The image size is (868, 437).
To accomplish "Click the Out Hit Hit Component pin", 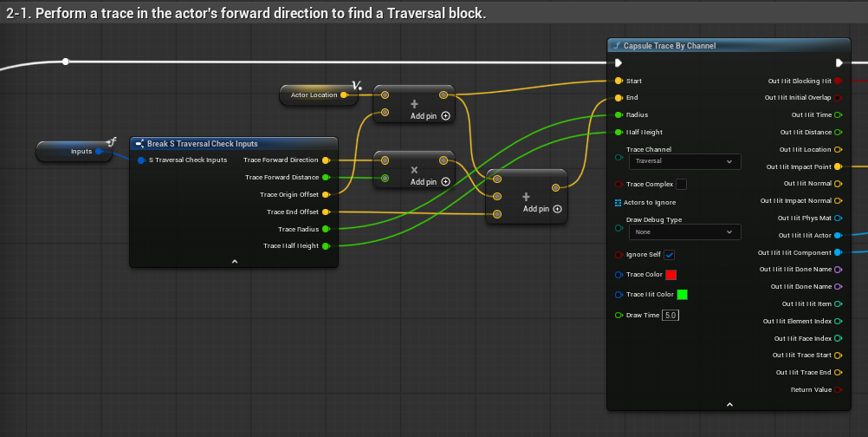I will pos(838,252).
